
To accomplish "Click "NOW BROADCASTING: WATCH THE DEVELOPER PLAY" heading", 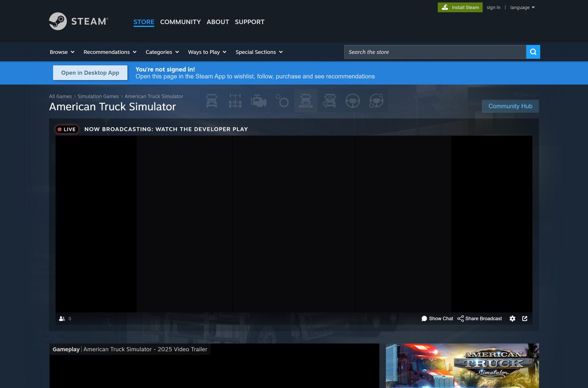I will click(x=166, y=129).
